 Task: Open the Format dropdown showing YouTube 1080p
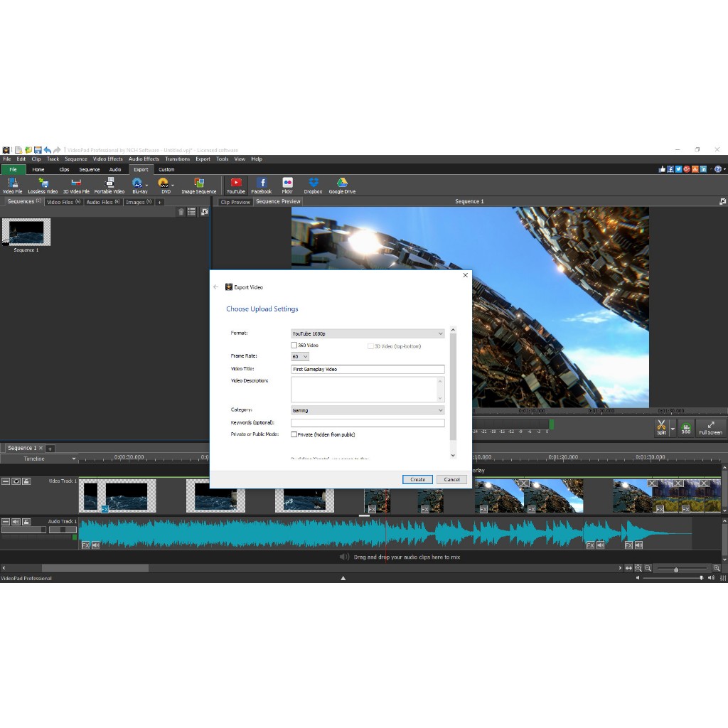(368, 333)
